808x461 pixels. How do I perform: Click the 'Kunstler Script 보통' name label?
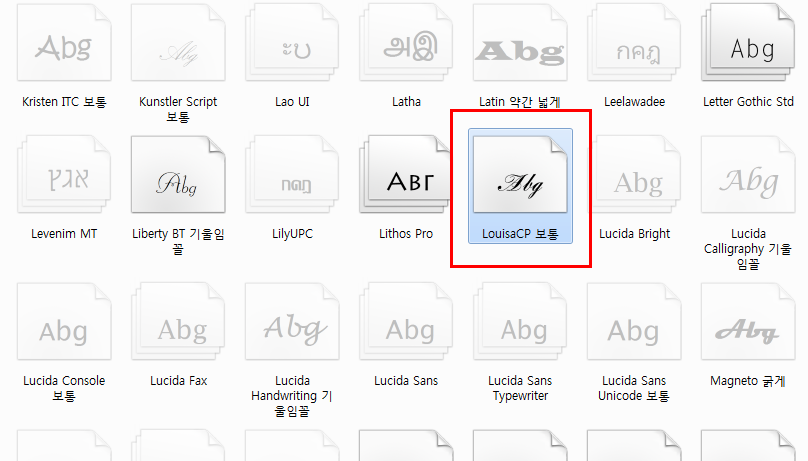coord(178,109)
